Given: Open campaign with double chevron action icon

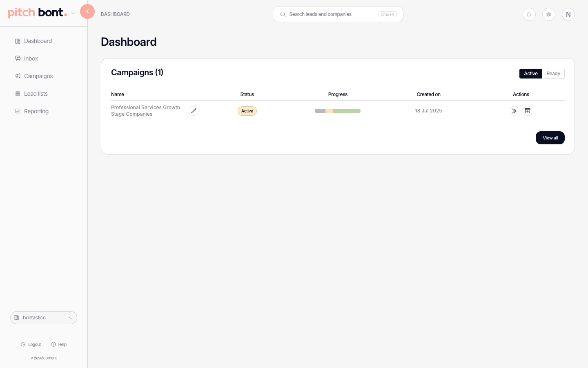Looking at the screenshot, I should coord(514,111).
